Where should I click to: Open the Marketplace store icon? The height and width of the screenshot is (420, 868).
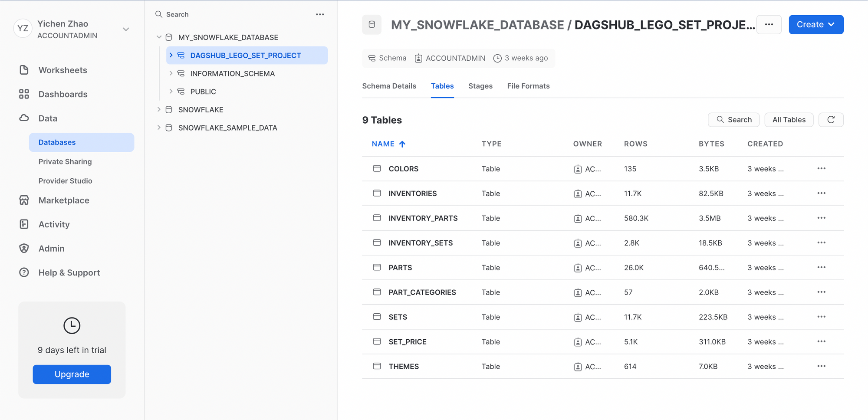24,200
